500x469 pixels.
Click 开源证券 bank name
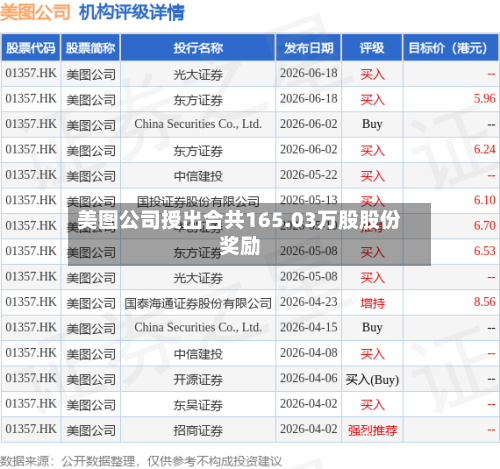click(x=198, y=379)
